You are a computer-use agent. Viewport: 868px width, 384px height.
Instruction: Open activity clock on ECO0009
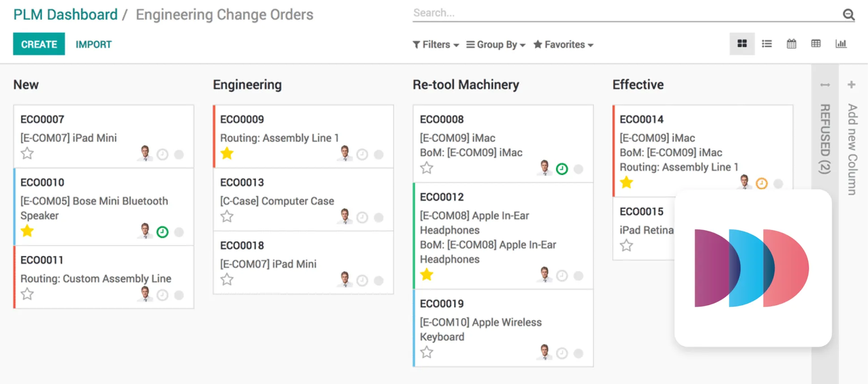tap(362, 155)
